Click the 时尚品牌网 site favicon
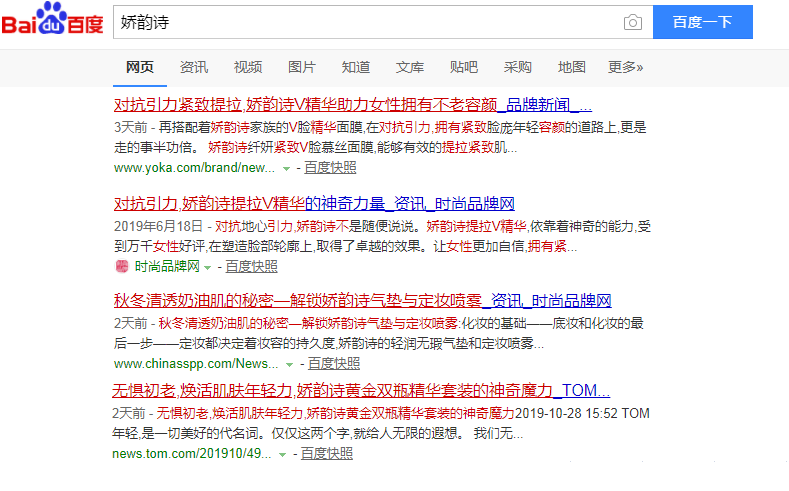The width and height of the screenshot is (789, 491). (x=122, y=266)
